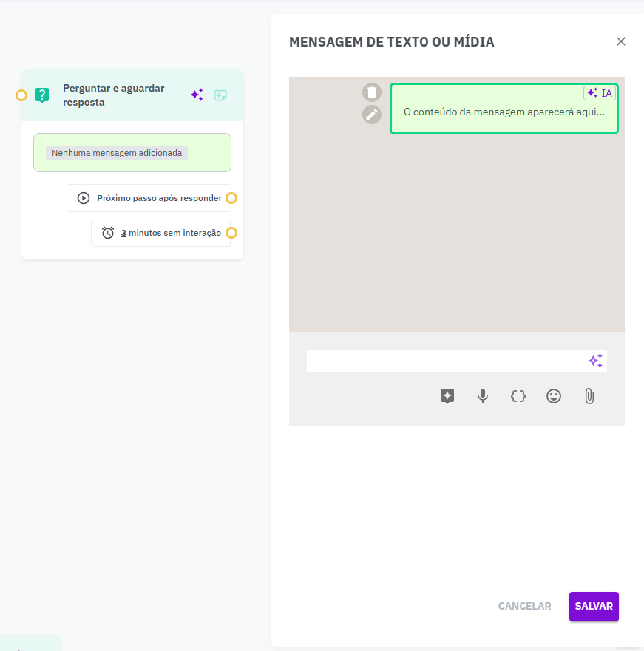This screenshot has height=651, width=644.
Task: Click the purple AI sparkle on node header
Action: [197, 95]
